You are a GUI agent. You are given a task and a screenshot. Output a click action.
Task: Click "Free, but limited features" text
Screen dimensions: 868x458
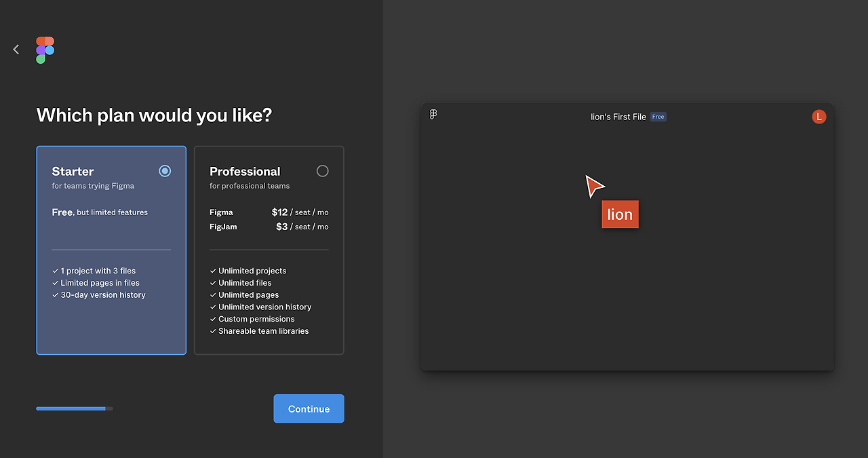[x=100, y=212]
